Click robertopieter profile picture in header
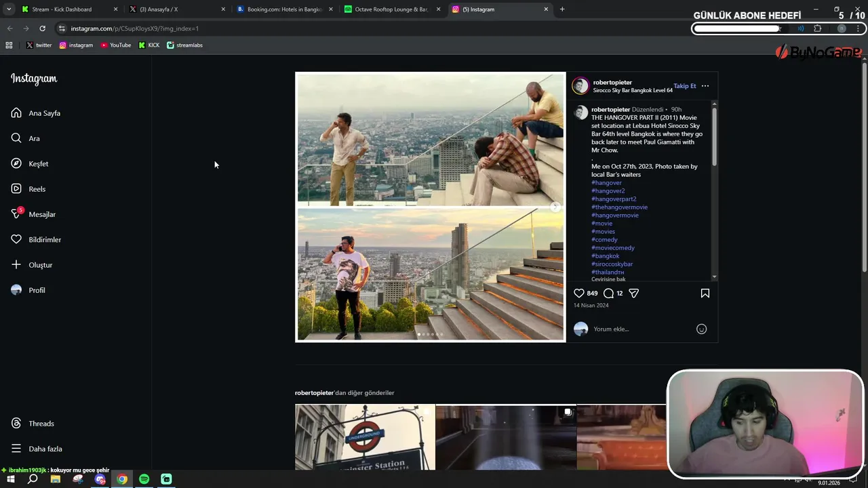Image resolution: width=868 pixels, height=488 pixels. pyautogui.click(x=580, y=86)
